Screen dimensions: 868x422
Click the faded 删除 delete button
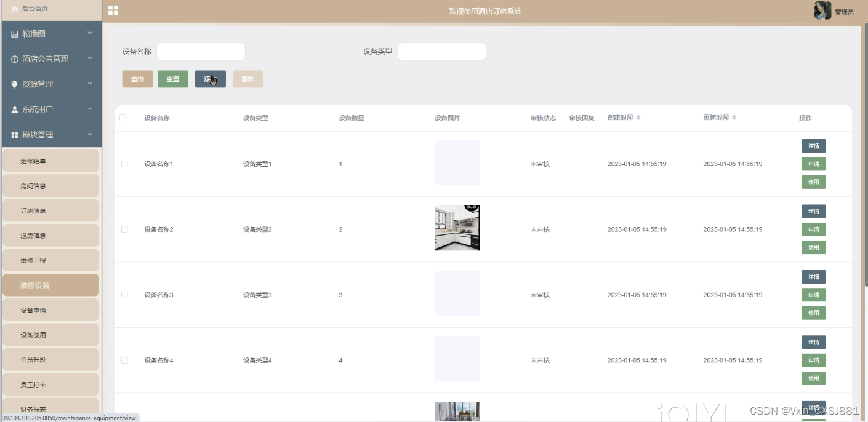248,79
